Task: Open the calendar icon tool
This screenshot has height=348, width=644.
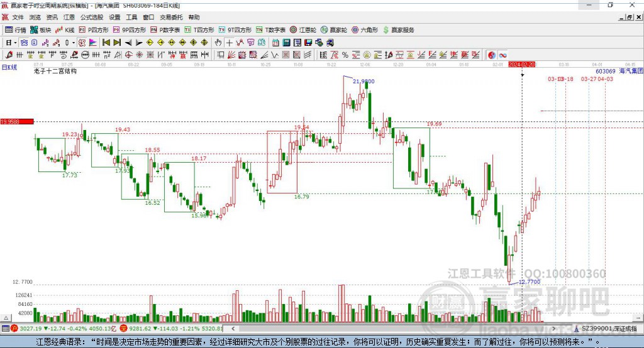Action: 275,43
